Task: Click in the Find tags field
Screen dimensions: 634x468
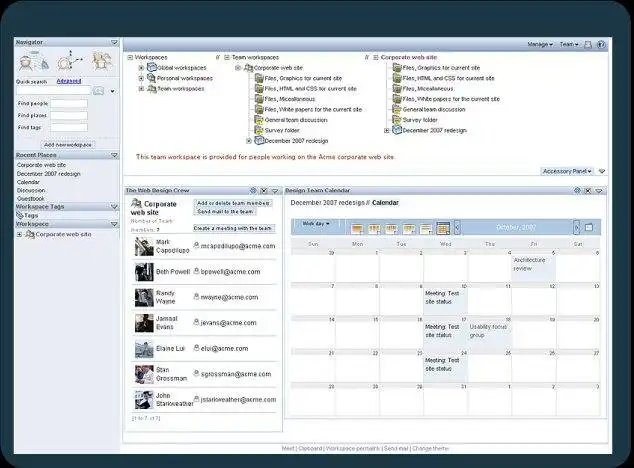Action: click(x=69, y=127)
